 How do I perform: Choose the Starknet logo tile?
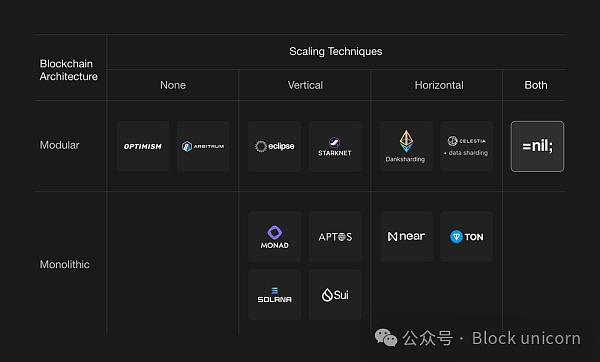(335, 146)
